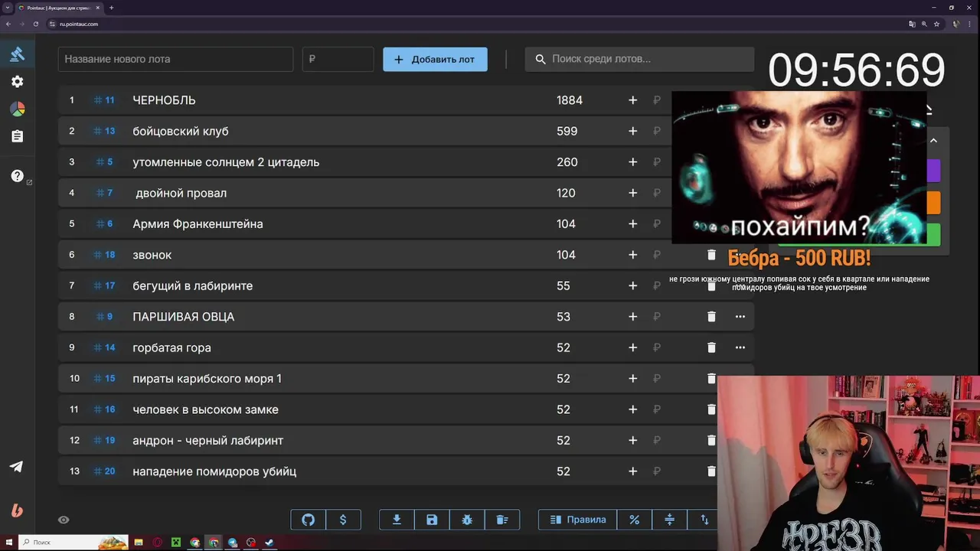Focus the Название нового лота field
The width and height of the screenshot is (980, 551).
pos(175,59)
